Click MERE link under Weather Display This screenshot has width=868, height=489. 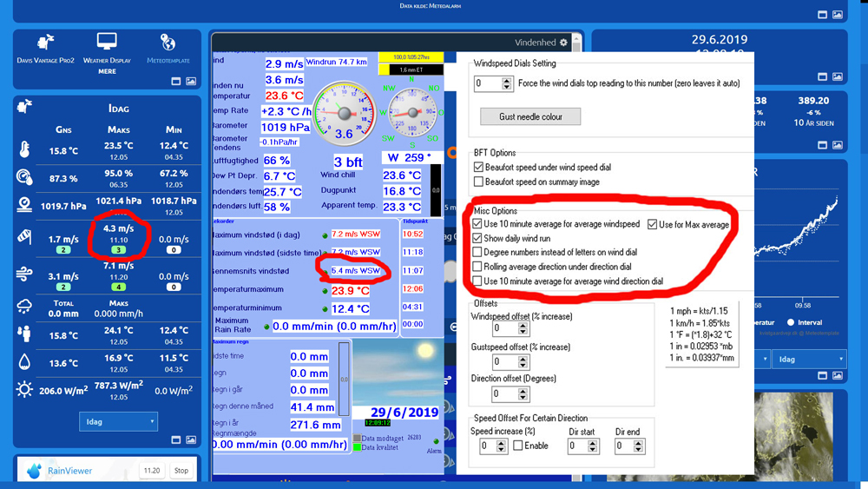[x=107, y=71]
